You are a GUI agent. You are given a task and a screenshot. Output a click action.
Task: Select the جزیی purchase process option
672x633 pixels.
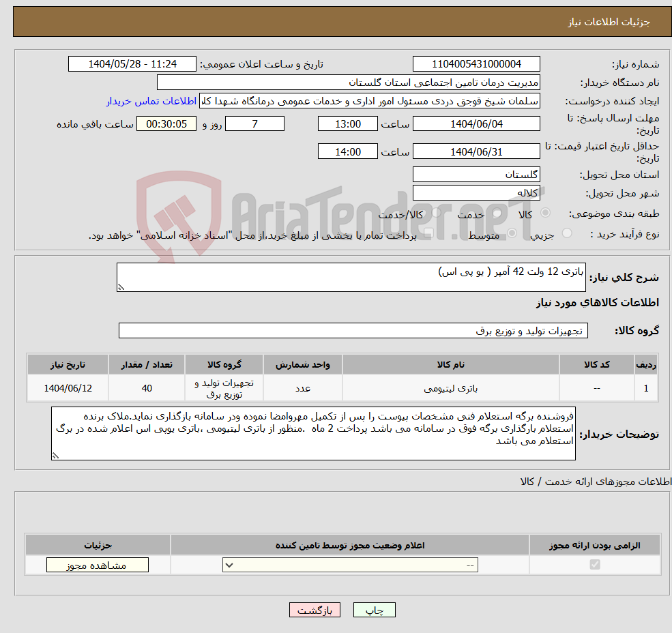click(566, 233)
